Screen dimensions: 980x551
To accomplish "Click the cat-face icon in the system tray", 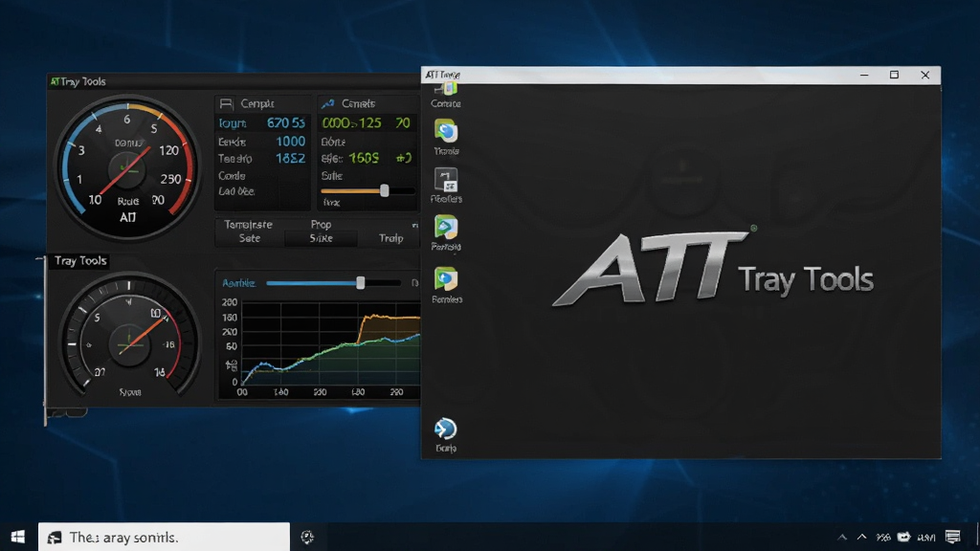I will [903, 537].
